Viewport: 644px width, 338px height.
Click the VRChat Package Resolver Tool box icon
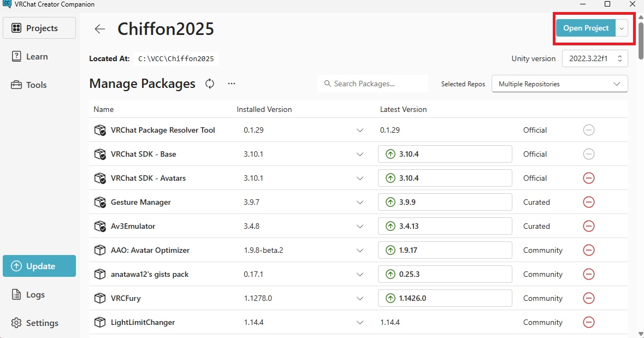pos(100,130)
